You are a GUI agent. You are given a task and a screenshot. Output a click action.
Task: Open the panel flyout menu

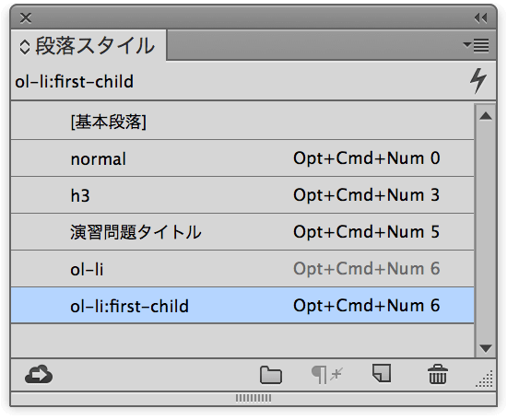476,45
